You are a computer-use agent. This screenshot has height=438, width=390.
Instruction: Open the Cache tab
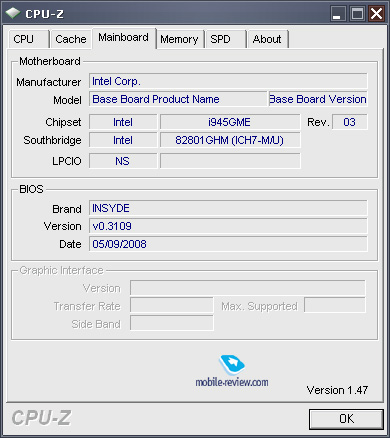pyautogui.click(x=71, y=39)
